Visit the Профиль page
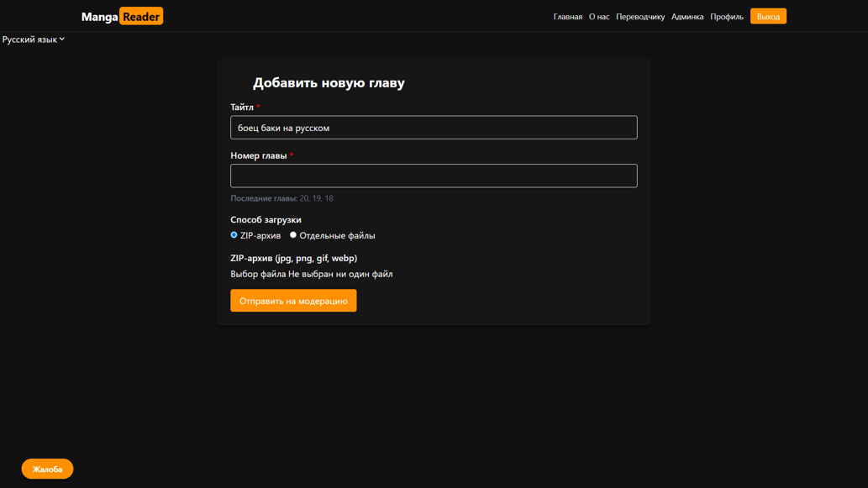This screenshot has width=868, height=488. click(726, 17)
